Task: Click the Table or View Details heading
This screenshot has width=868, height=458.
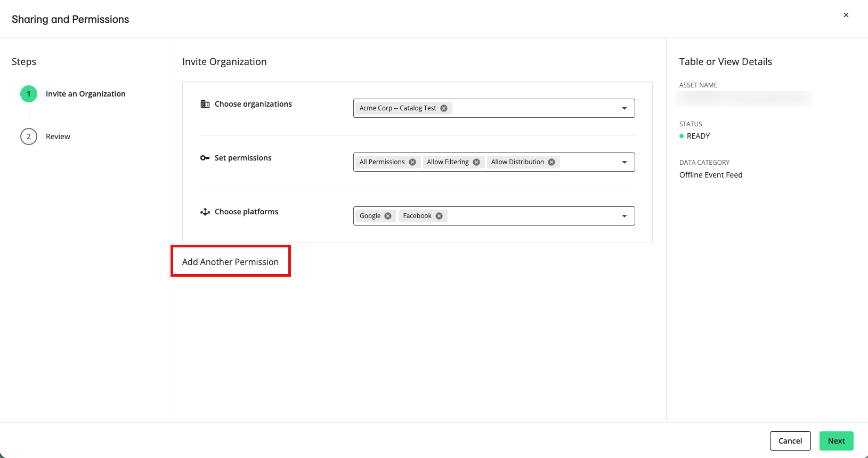Action: (726, 62)
